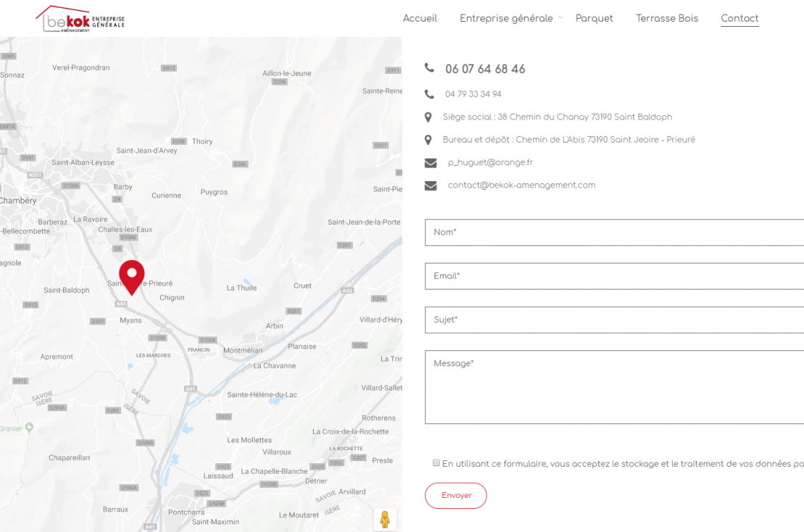Image resolution: width=804 pixels, height=532 pixels.
Task: Navigate to Accueil
Action: [420, 18]
